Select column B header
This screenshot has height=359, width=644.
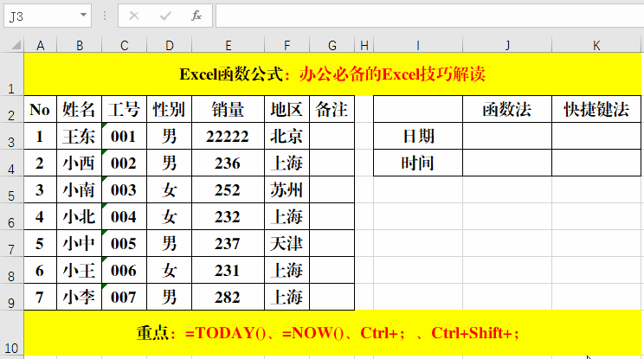tap(80, 45)
